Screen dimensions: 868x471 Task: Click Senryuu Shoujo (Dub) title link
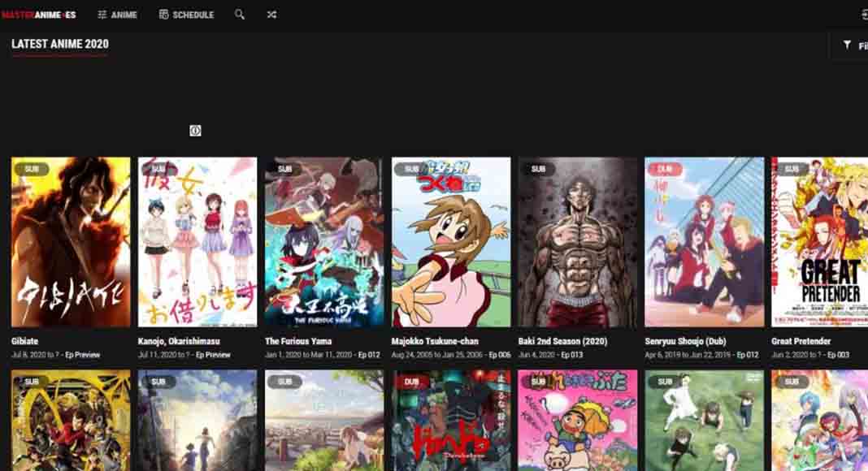pyautogui.click(x=686, y=341)
